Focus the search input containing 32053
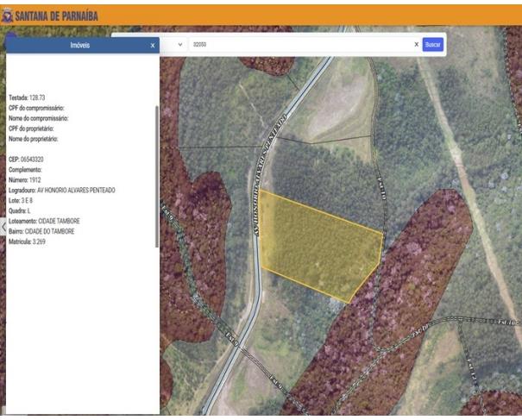 301,44
